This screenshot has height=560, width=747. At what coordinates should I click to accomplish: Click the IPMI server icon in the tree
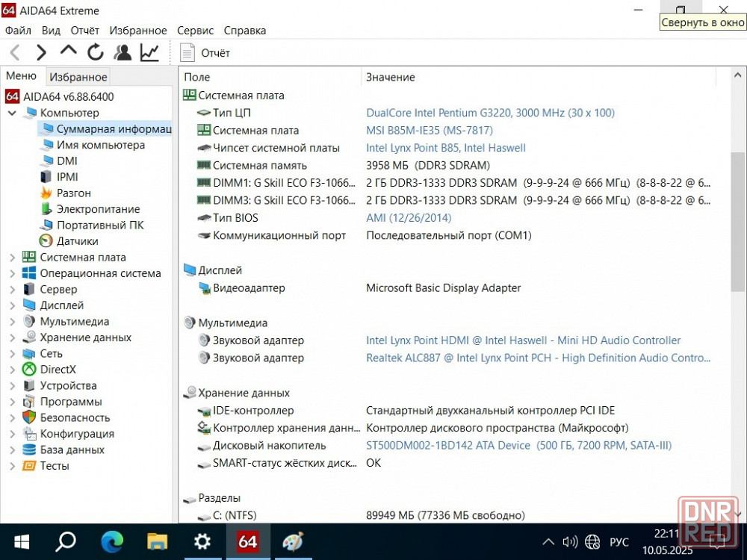[46, 177]
